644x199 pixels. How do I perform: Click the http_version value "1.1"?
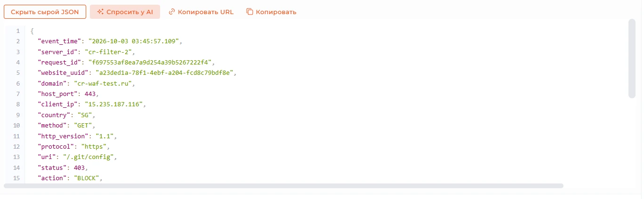coord(104,136)
